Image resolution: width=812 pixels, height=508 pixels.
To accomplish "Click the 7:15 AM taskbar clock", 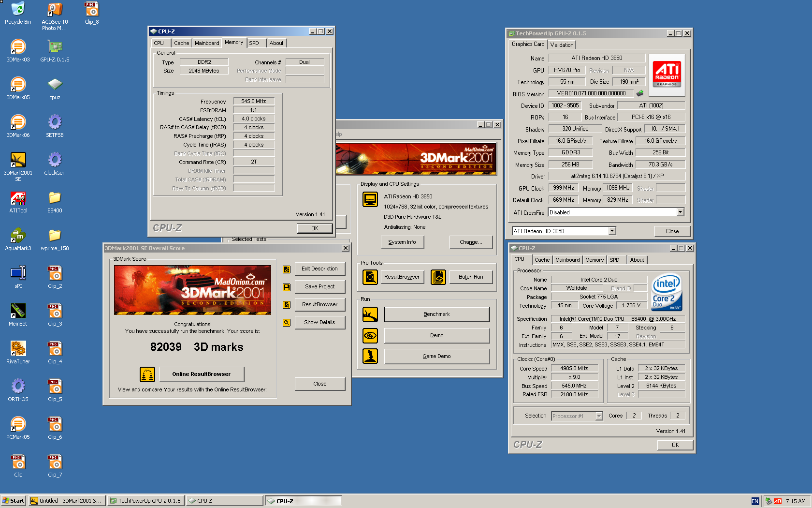I will coord(796,501).
